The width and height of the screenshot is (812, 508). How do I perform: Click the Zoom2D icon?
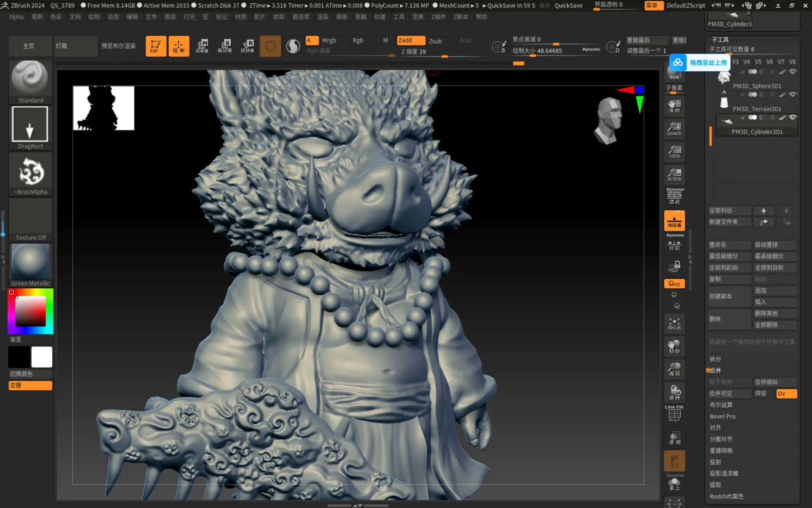coord(674,128)
